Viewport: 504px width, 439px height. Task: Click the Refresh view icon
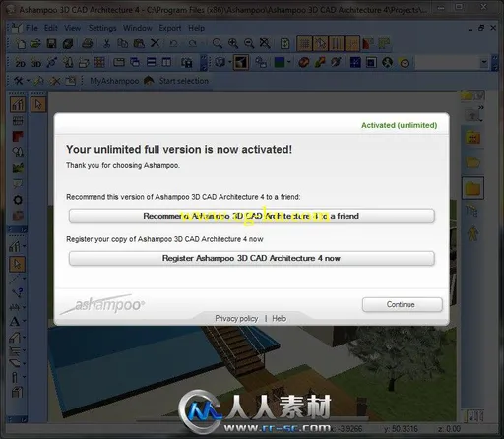pos(284,43)
